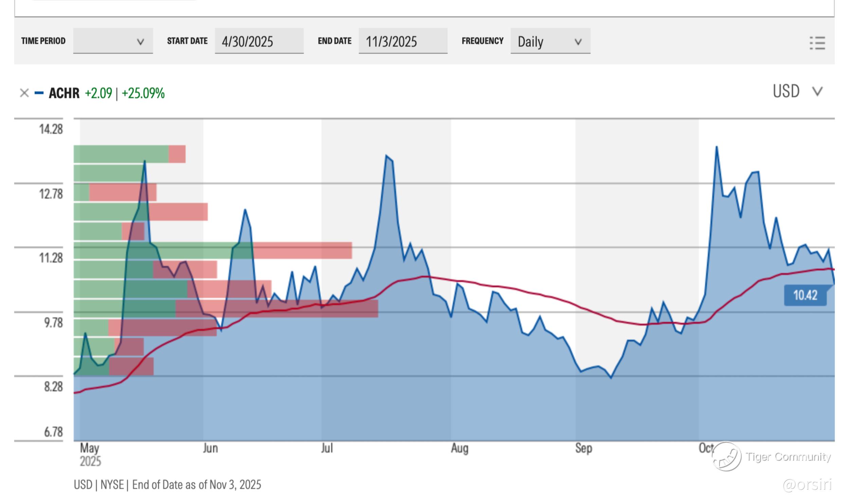Click the ACHR blue line legend marker

click(x=39, y=93)
